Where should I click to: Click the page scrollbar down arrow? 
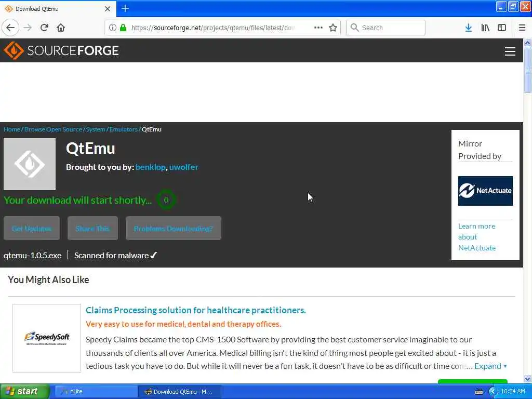(x=527, y=379)
